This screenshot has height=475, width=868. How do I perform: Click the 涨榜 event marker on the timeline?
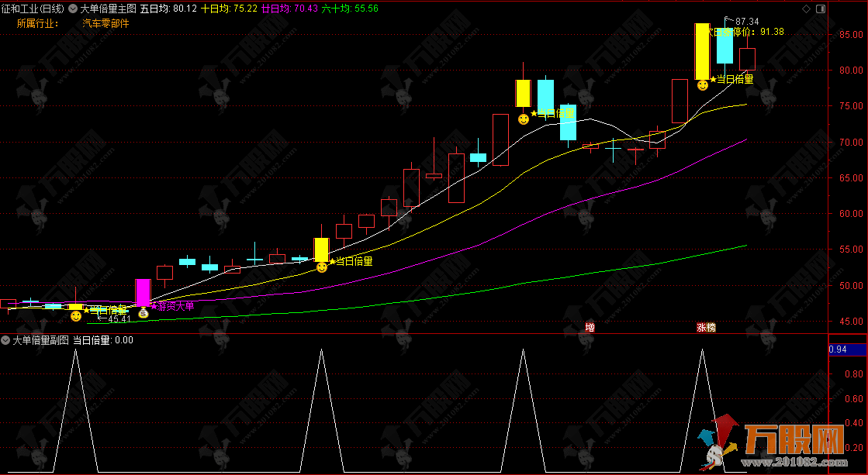[x=705, y=328]
